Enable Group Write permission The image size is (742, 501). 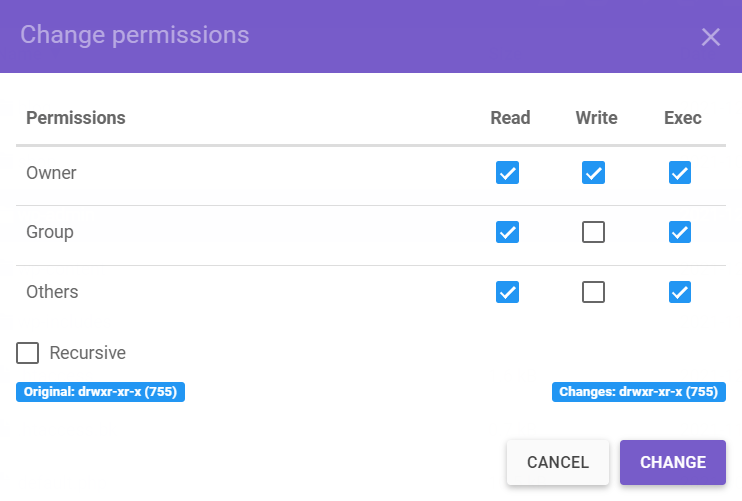[x=594, y=232]
